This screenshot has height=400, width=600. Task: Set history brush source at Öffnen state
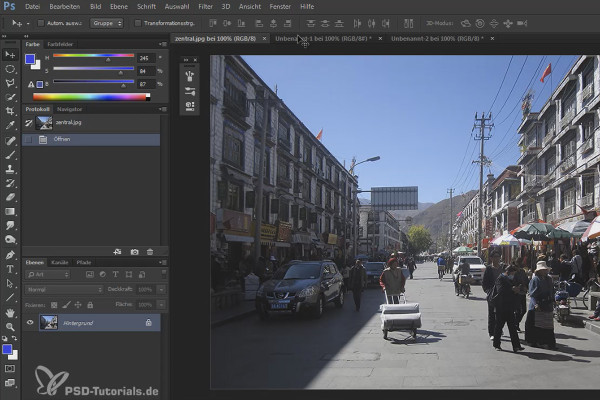(x=29, y=140)
